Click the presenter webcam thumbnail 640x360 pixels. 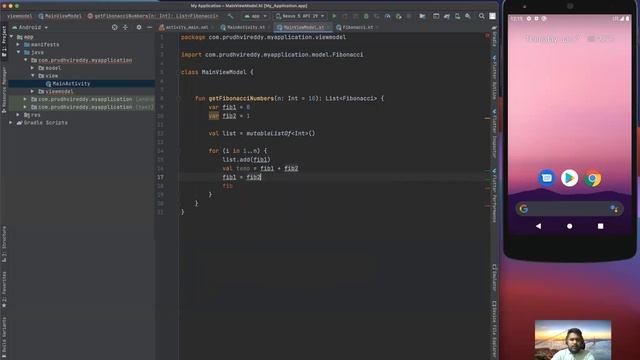click(x=573, y=340)
